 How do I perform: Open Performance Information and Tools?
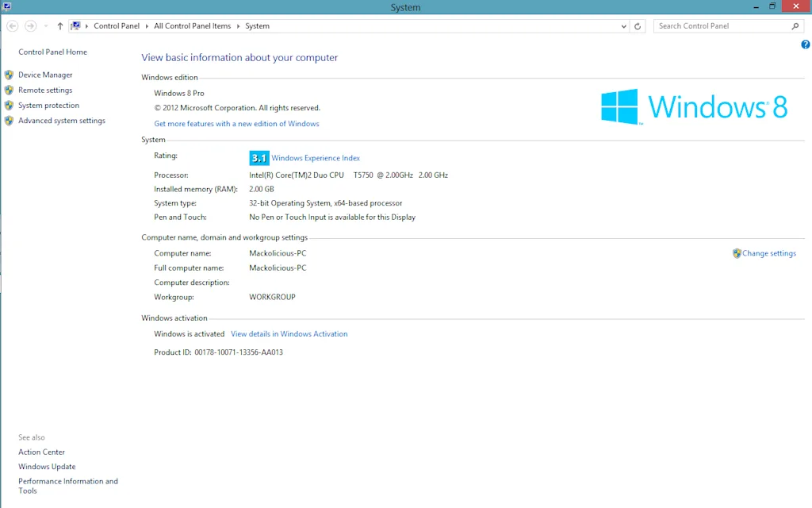click(x=68, y=487)
